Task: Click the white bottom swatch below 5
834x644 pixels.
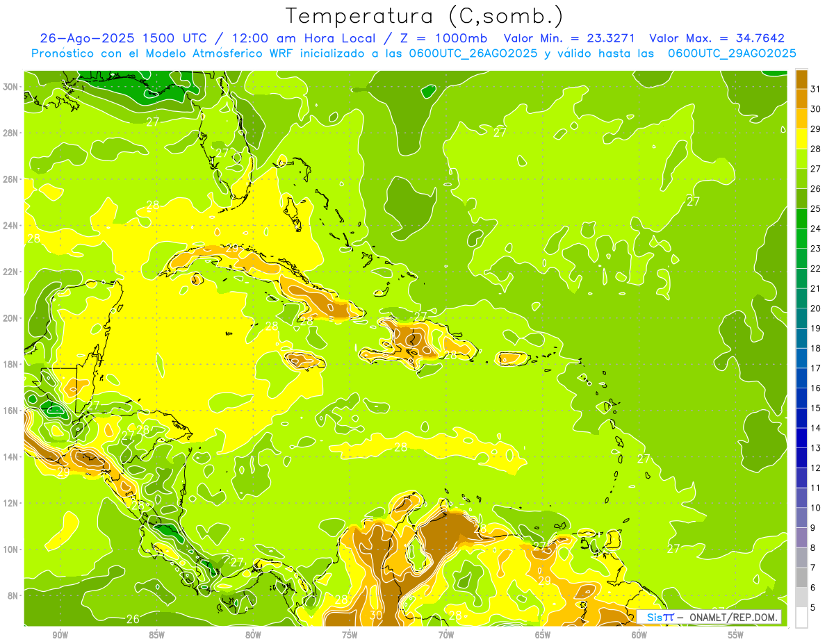Action: 801,618
